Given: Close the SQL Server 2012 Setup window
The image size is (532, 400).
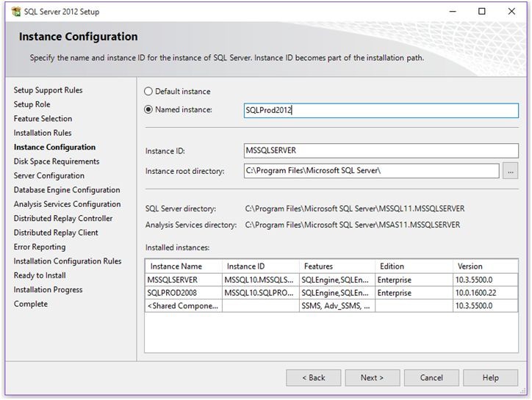Looking at the screenshot, I should click(511, 12).
